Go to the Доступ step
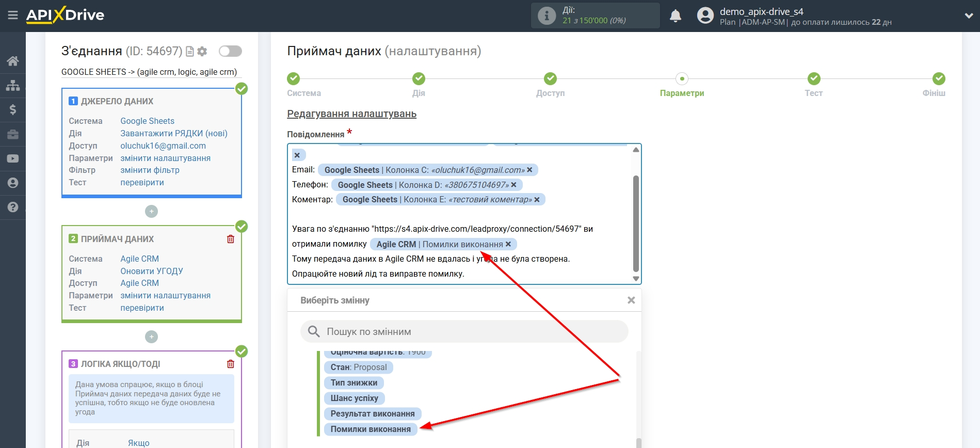 click(x=550, y=78)
